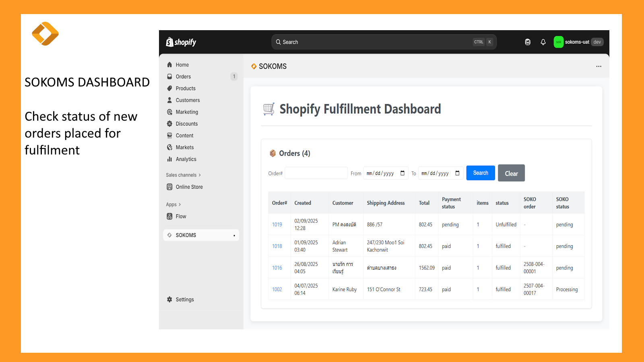Click the Order# input field
Screen dimensions: 644x362
coord(316,173)
